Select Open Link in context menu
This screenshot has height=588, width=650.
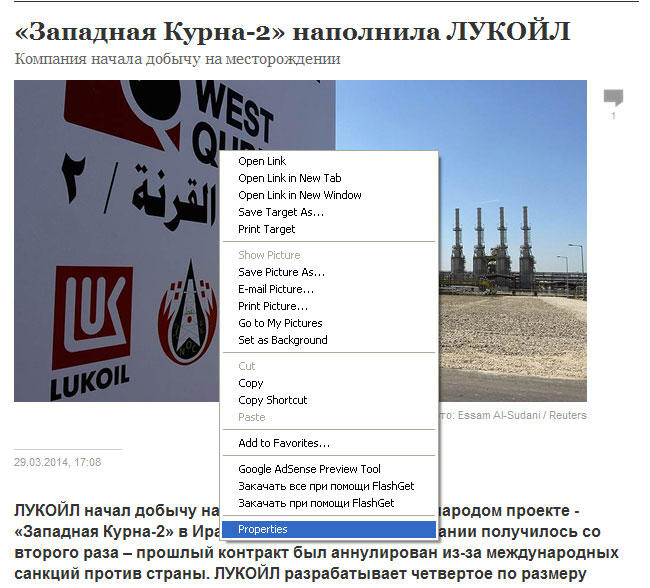tap(329, 161)
